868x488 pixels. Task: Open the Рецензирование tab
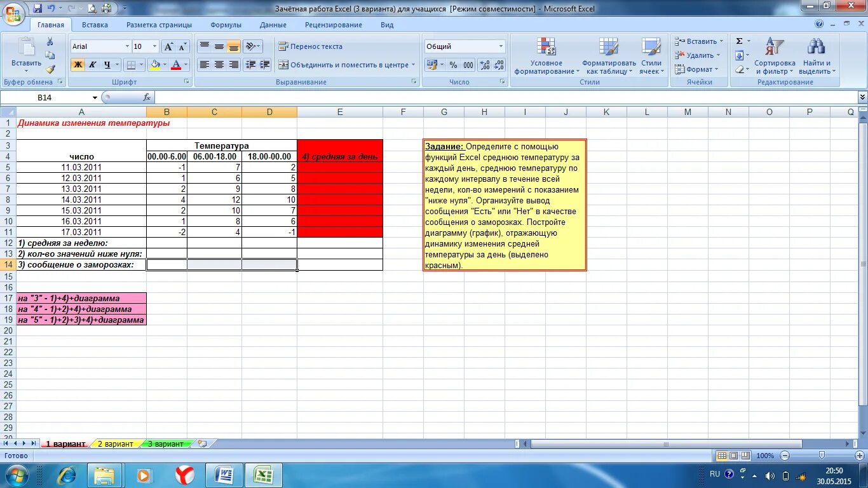[334, 25]
